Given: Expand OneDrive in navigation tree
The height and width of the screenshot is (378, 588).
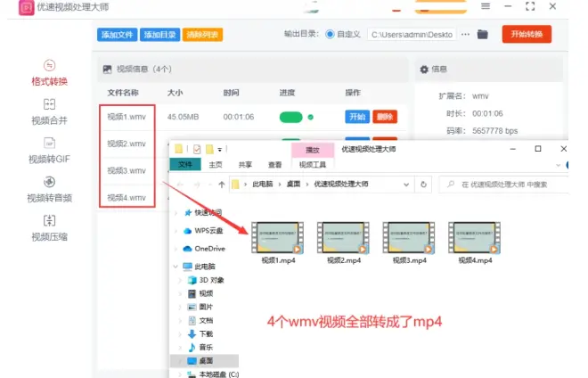Looking at the screenshot, I should pyautogui.click(x=176, y=249).
